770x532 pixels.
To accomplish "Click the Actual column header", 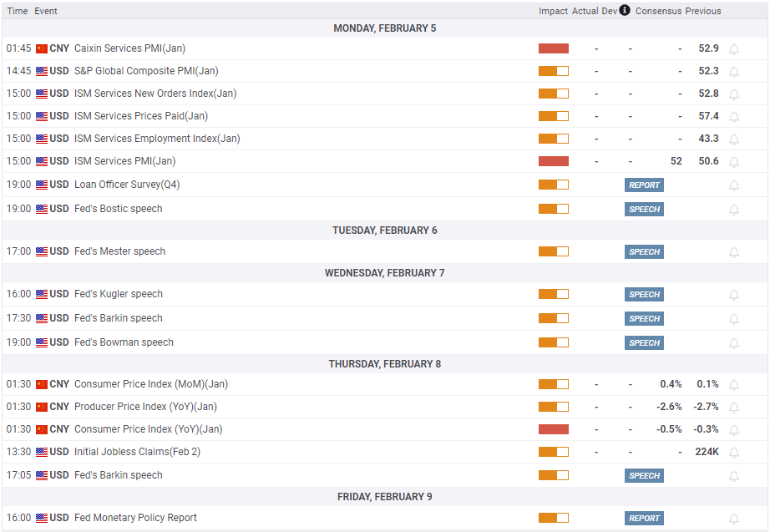I will (585, 11).
